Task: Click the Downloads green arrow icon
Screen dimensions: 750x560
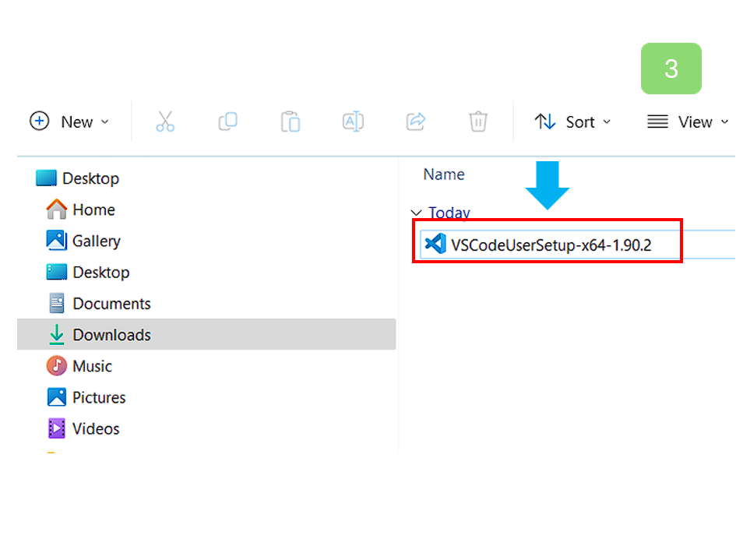Action: pyautogui.click(x=56, y=334)
